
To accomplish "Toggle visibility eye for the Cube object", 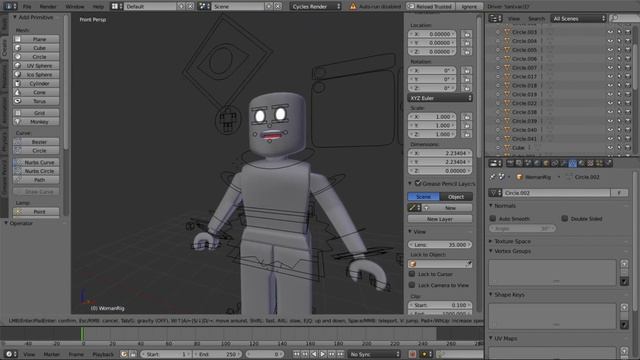I will point(610,148).
